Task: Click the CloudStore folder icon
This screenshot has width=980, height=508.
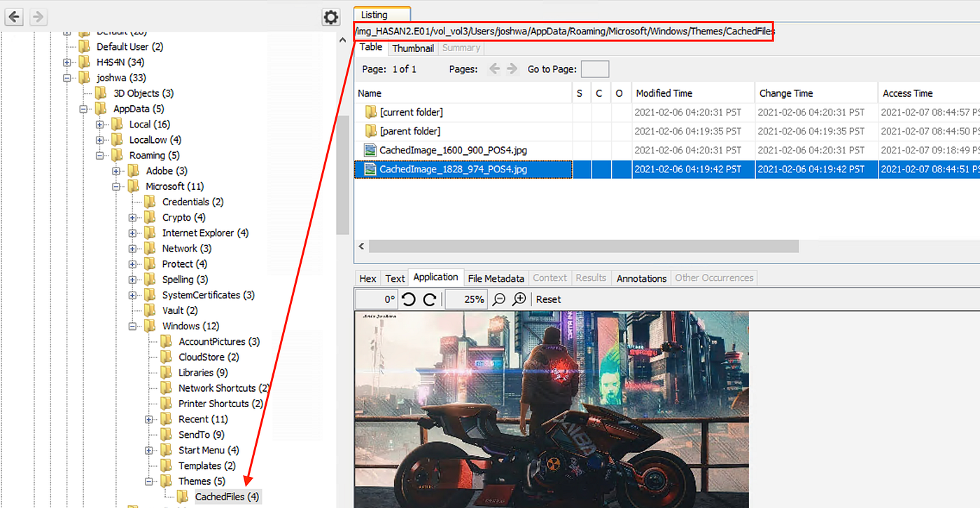Action: pyautogui.click(x=166, y=357)
